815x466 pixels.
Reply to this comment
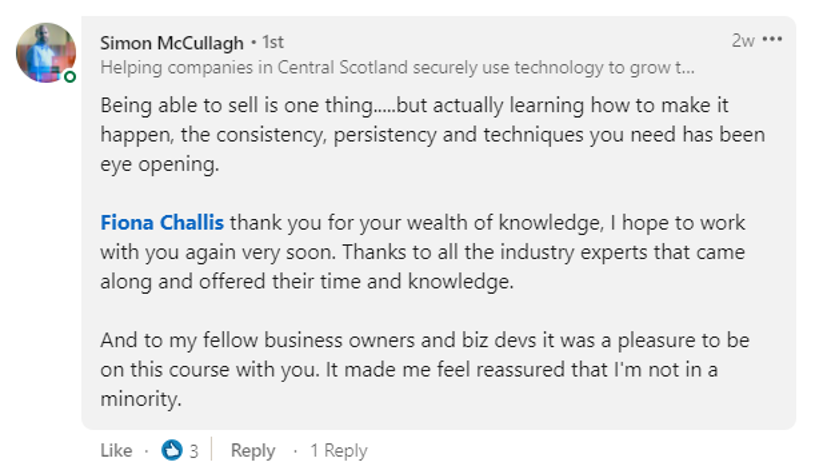click(x=252, y=450)
